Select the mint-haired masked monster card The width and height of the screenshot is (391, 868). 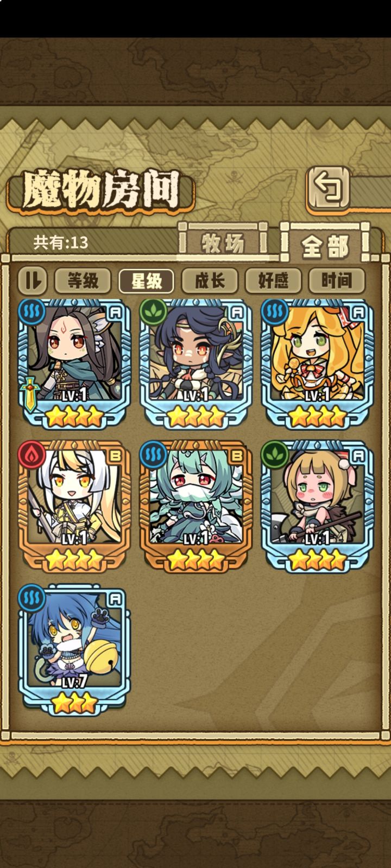[x=196, y=506]
